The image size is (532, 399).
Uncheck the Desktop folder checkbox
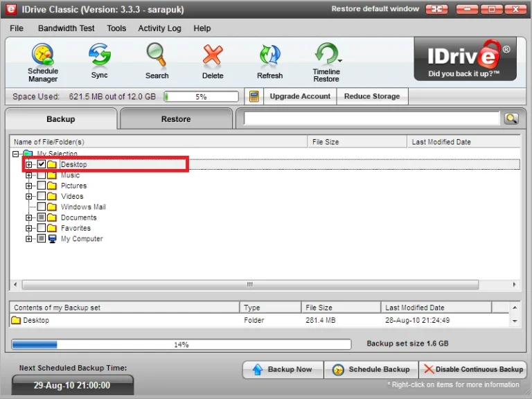point(42,164)
